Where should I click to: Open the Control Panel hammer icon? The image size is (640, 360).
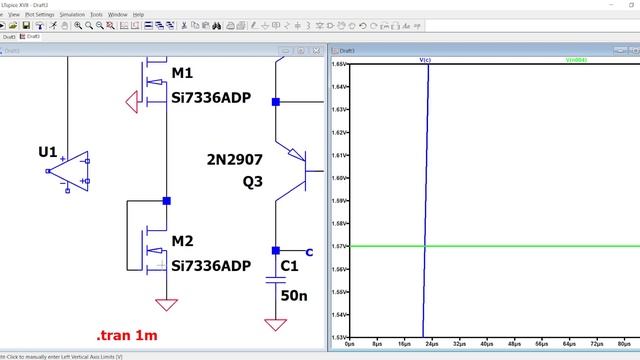[40, 26]
